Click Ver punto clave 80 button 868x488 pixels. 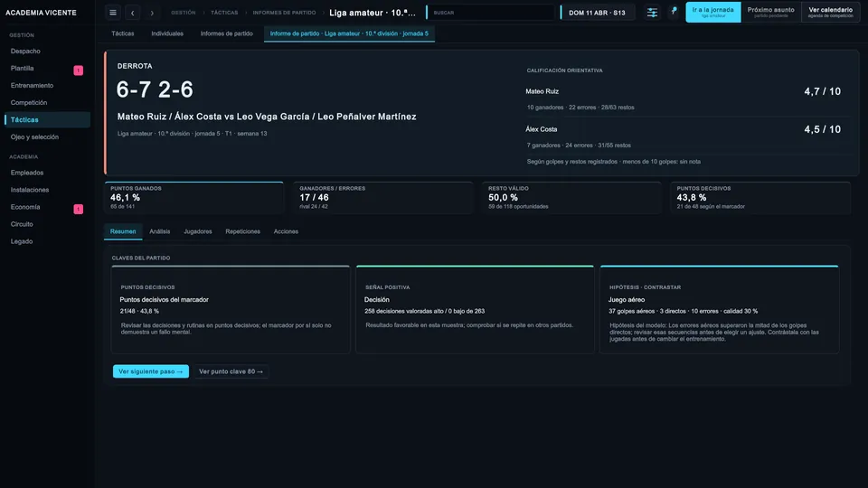tap(231, 371)
